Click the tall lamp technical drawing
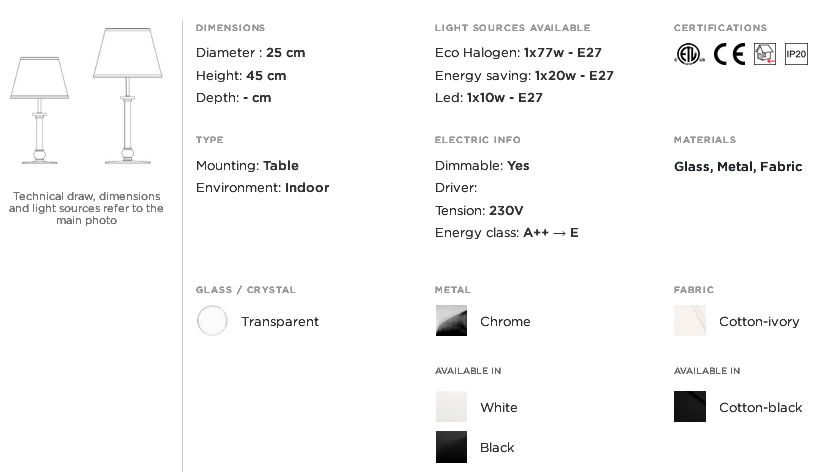Image resolution: width=827 pixels, height=472 pixels. pyautogui.click(x=128, y=95)
